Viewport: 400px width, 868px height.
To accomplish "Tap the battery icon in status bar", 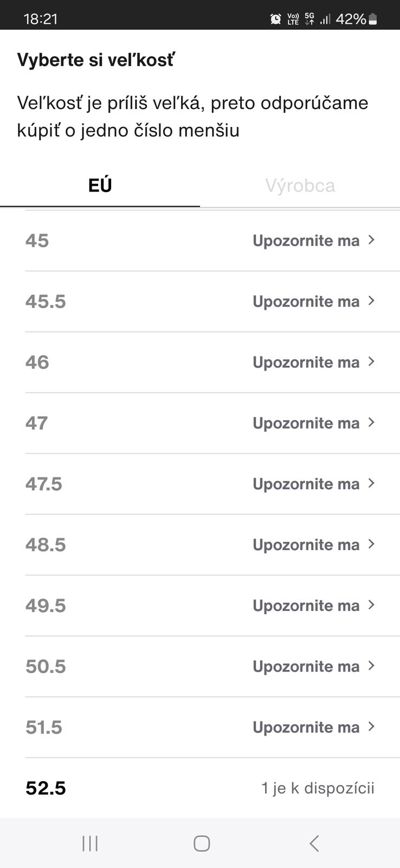I will (373, 19).
